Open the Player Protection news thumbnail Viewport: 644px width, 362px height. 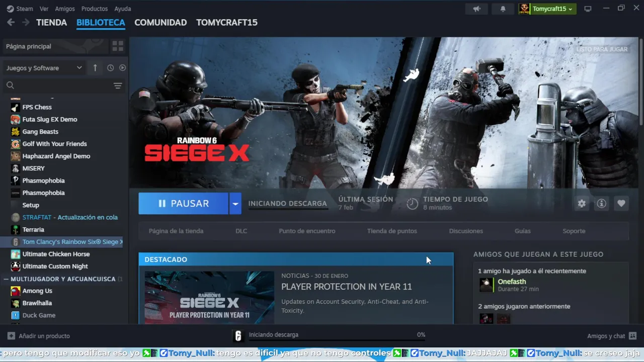209,298
